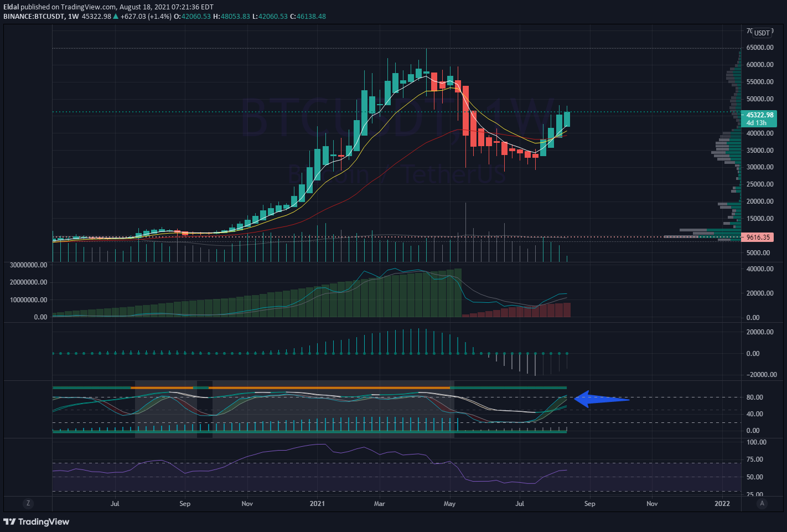
Task: Click the +627.03 (+1.4%) change value
Action: pos(146,16)
